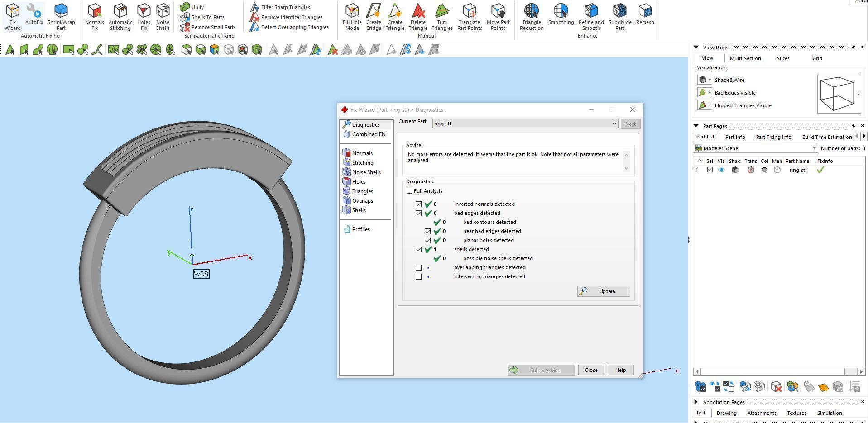The height and width of the screenshot is (423, 868).
Task: Open Current Part dropdown
Action: [x=525, y=124]
